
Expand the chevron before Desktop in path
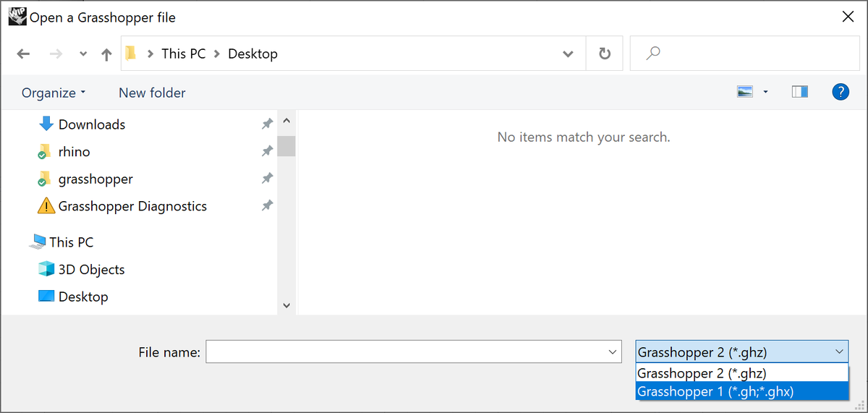[217, 54]
